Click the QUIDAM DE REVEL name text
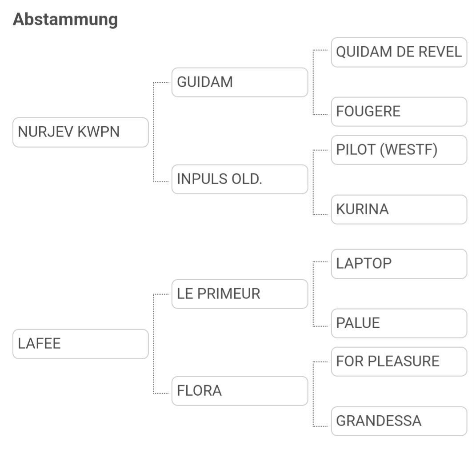This screenshot has width=476, height=466. 399,52
